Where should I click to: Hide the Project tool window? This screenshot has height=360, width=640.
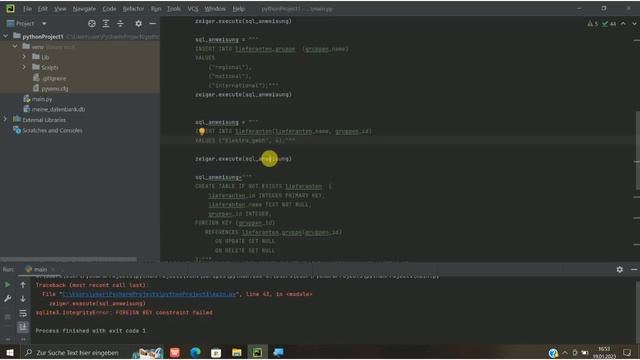[152, 24]
